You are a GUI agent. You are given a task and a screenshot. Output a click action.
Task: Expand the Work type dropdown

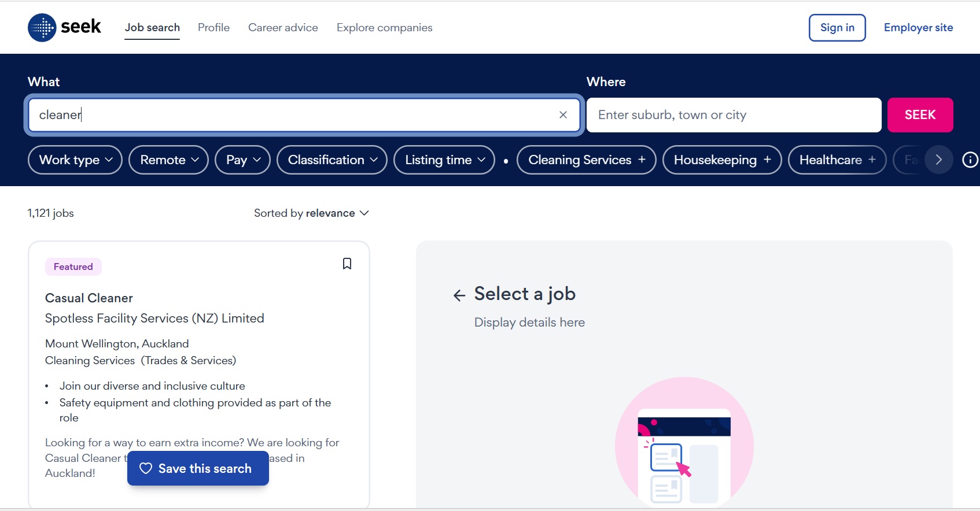coord(75,160)
